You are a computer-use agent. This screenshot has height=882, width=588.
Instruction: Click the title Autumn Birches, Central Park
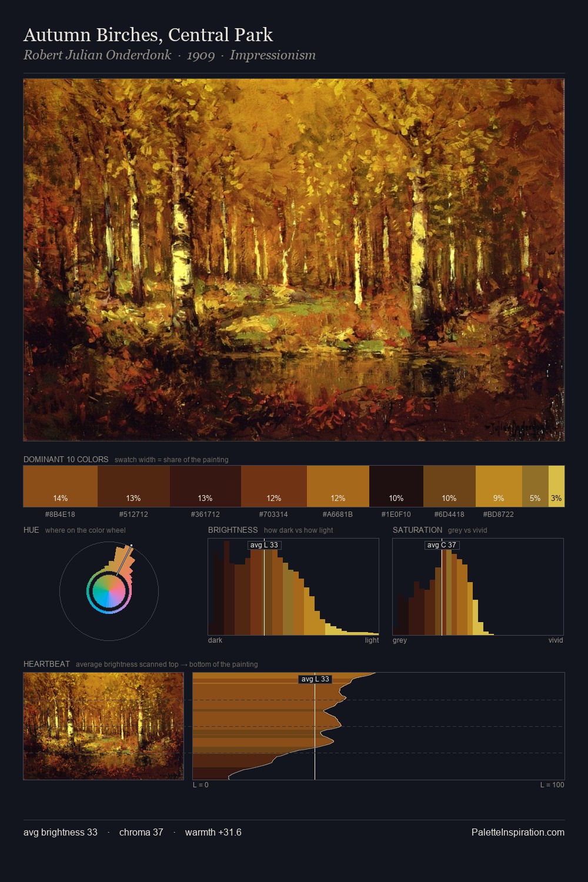(148, 35)
